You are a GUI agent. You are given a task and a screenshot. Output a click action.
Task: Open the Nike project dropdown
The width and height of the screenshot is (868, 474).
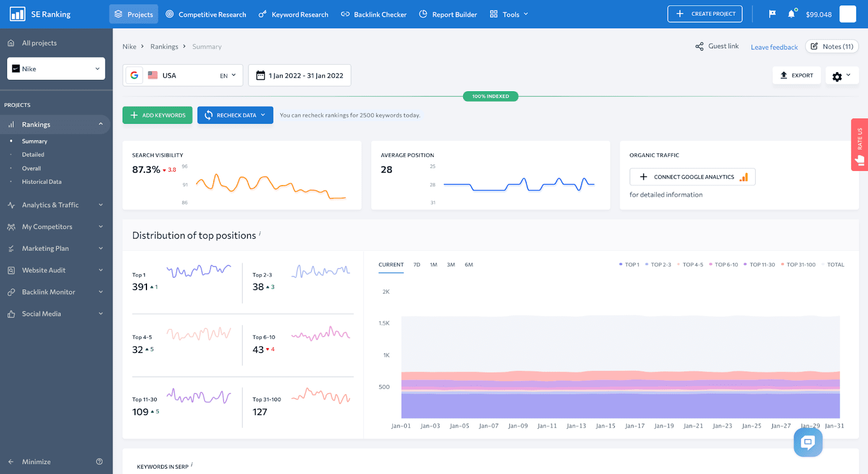(56, 69)
